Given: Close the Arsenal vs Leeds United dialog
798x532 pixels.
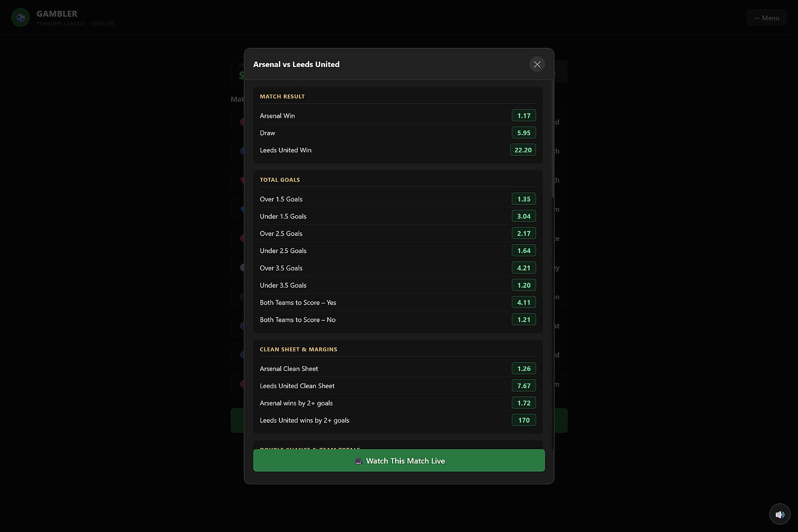Looking at the screenshot, I should pyautogui.click(x=537, y=65).
